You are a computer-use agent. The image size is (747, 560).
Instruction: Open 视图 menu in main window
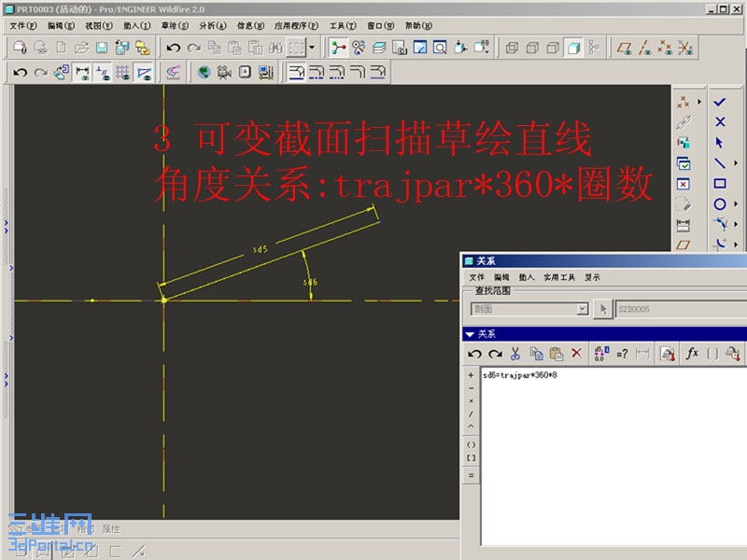tap(99, 26)
